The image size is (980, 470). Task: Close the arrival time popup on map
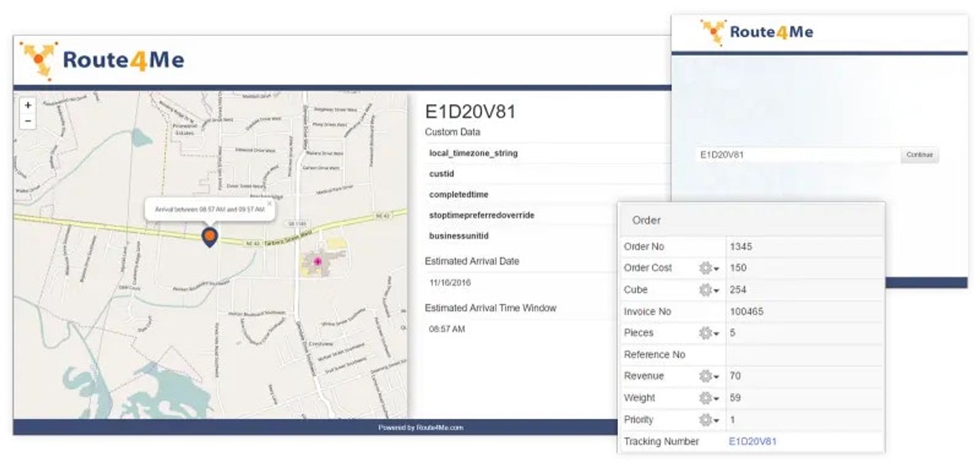point(269,203)
